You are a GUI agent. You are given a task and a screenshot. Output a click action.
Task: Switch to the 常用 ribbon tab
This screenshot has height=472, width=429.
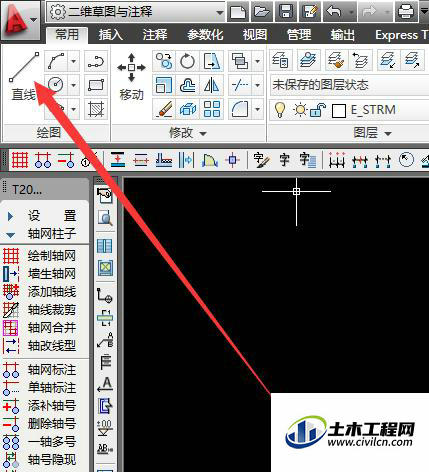tap(67, 34)
